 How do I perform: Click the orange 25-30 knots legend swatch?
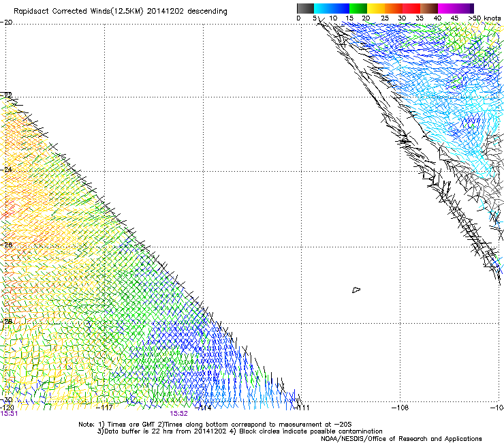tap(393, 8)
